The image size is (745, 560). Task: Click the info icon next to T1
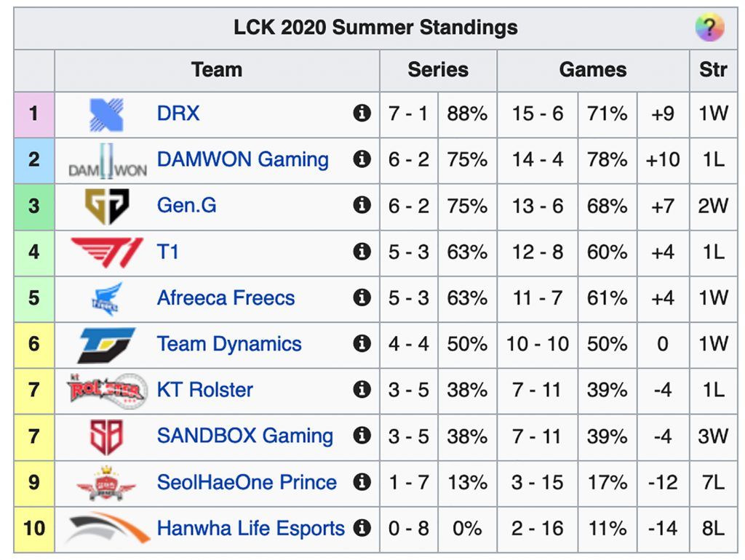pyautogui.click(x=362, y=251)
